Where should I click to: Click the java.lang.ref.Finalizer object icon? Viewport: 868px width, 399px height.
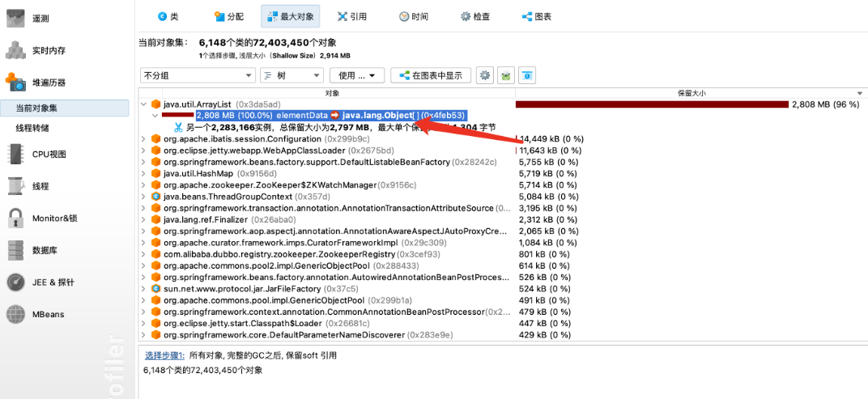(x=156, y=219)
